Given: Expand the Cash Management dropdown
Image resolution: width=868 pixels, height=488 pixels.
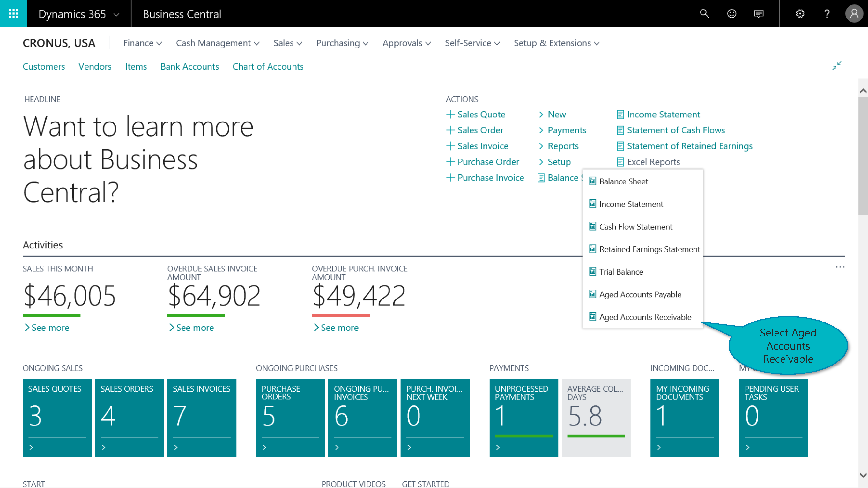Looking at the screenshot, I should click(x=217, y=43).
